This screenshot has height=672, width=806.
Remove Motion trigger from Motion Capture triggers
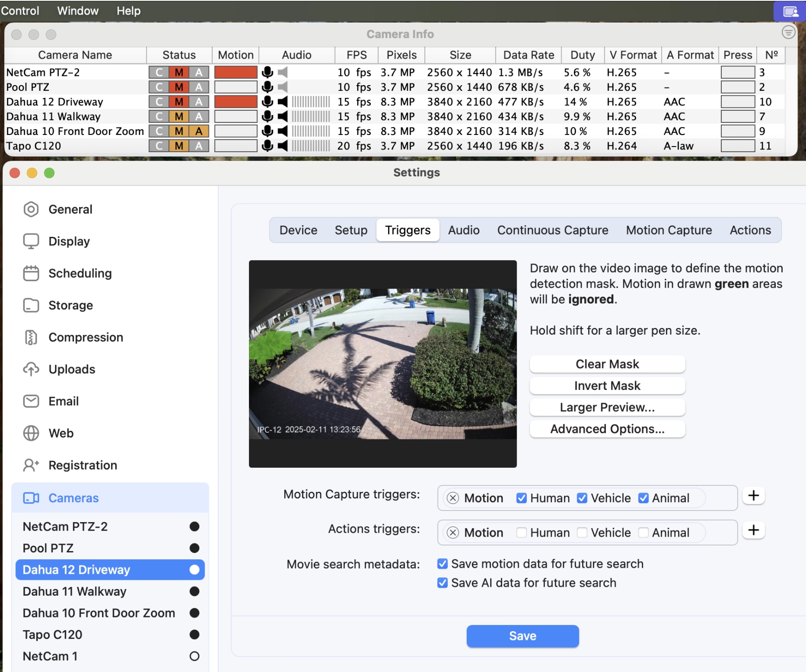(453, 498)
